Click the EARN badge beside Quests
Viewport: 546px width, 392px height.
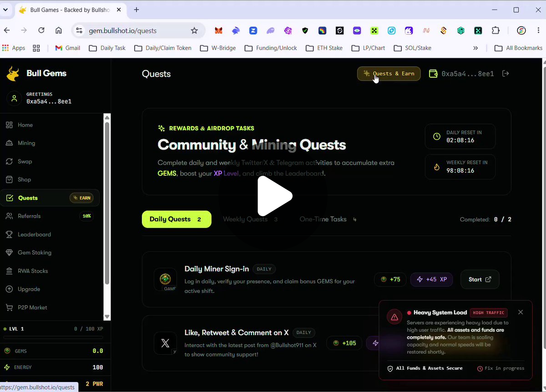coord(82,198)
